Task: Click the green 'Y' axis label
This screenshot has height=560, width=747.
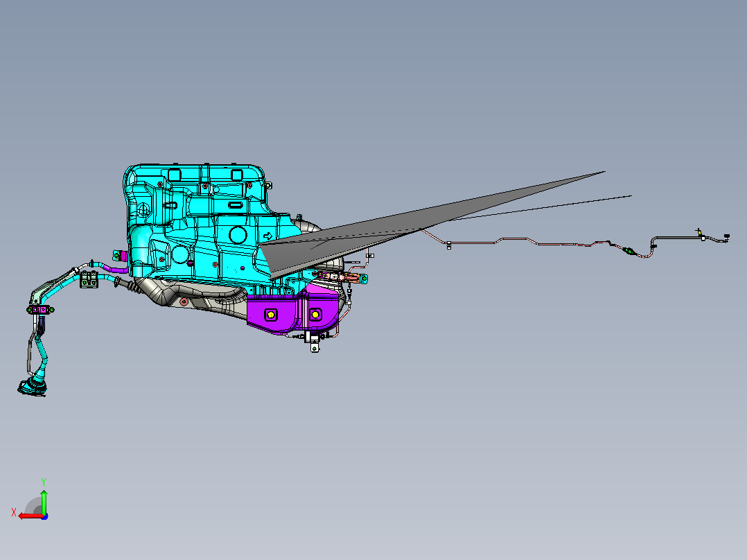Action: click(44, 482)
